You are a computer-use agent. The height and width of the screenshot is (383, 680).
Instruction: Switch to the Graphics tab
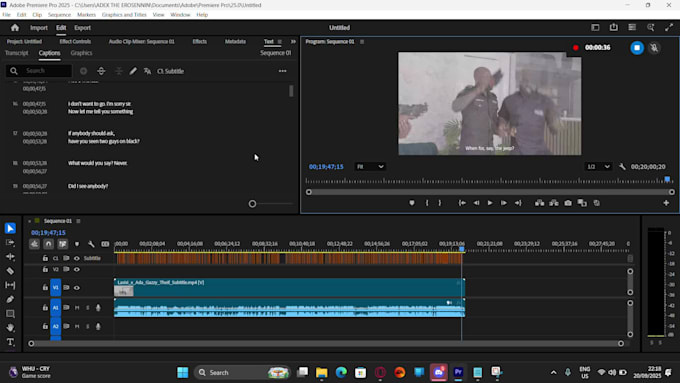pos(82,53)
